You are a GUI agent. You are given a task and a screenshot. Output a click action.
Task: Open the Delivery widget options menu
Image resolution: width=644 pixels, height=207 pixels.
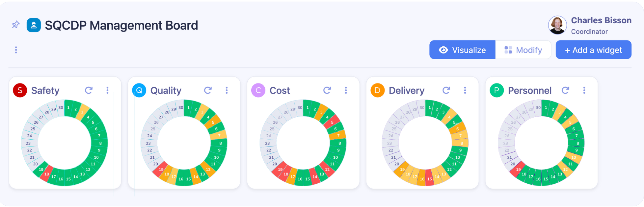pyautogui.click(x=465, y=90)
